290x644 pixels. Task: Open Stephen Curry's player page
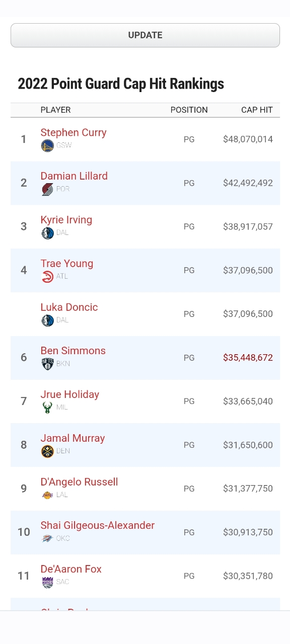pos(74,132)
